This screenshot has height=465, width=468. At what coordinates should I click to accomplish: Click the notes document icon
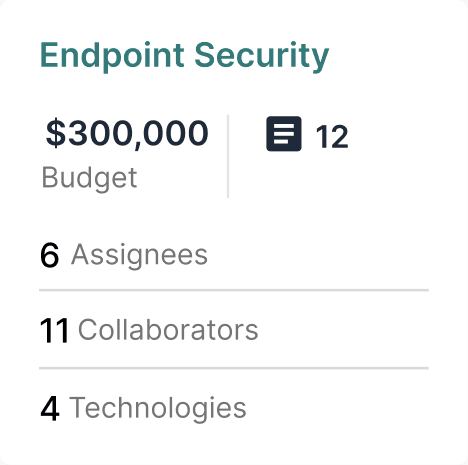click(x=284, y=134)
